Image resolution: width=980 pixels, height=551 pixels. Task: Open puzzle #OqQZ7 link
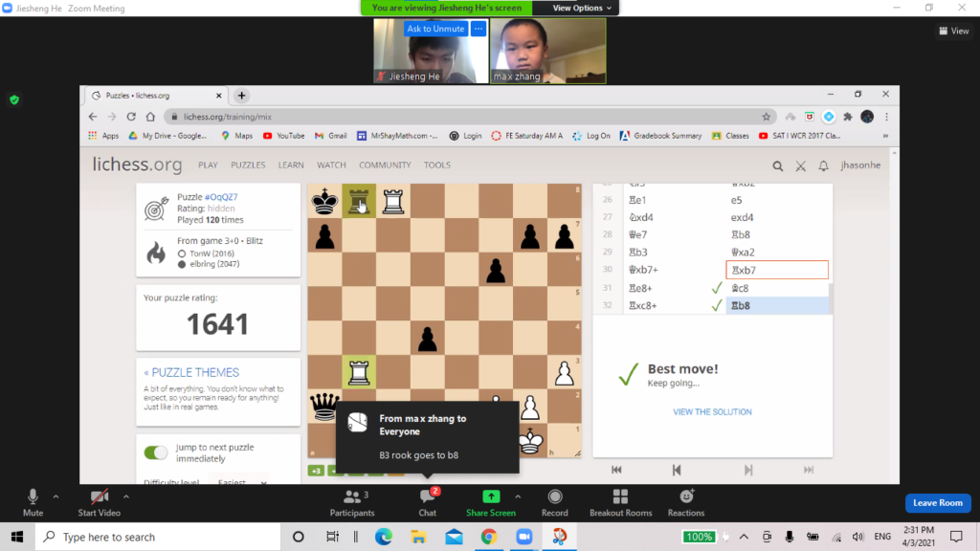pyautogui.click(x=221, y=197)
